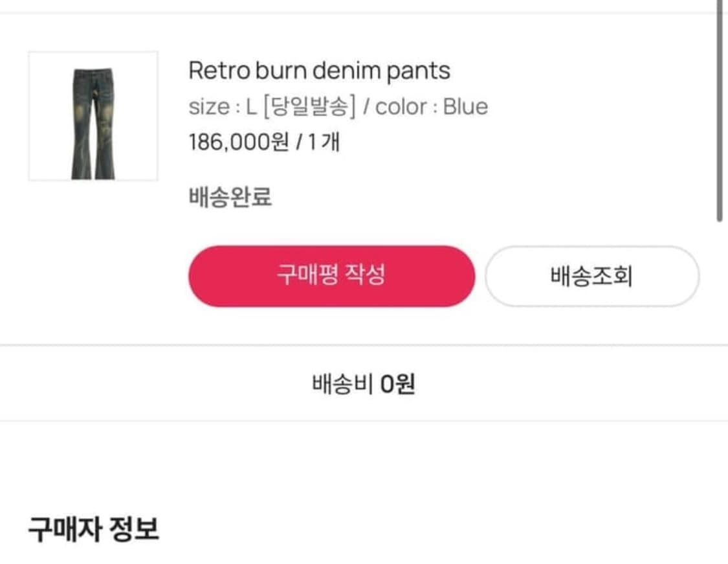Click the 배송조회 tracking button
The width and height of the screenshot is (728, 564).
591,276
